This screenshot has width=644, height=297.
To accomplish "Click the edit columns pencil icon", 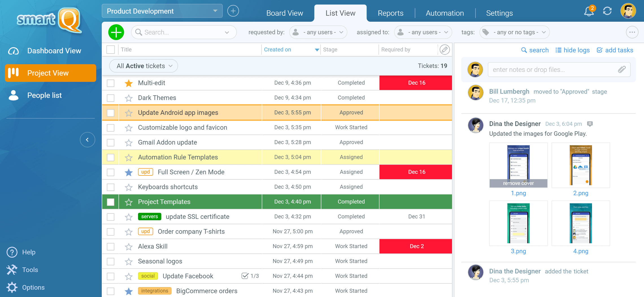I will (445, 50).
